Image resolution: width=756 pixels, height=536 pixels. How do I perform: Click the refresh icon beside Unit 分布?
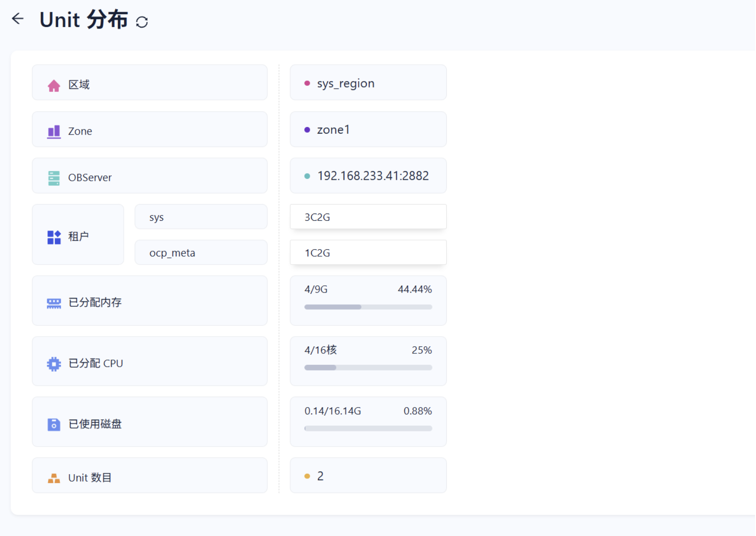pos(142,22)
